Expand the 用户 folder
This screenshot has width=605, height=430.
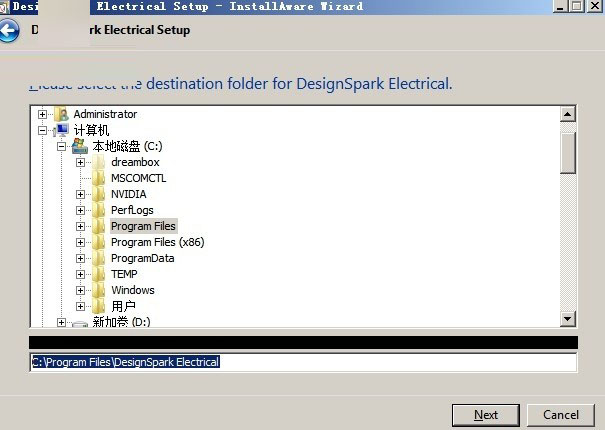(x=80, y=306)
